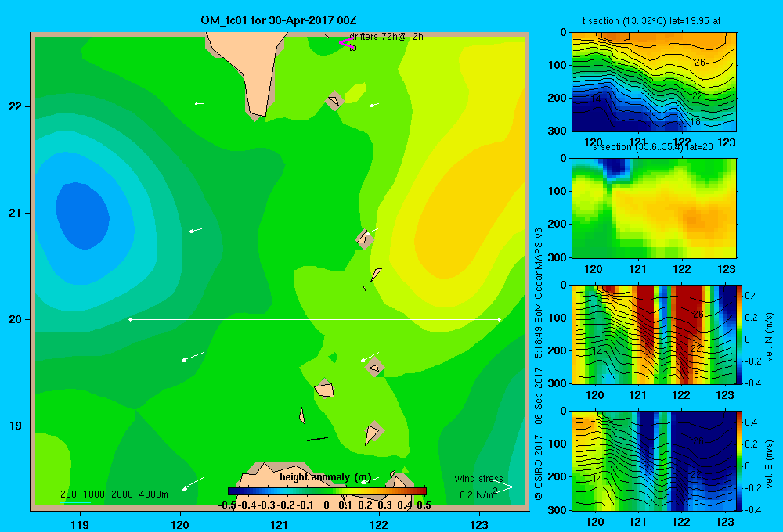Screen dimensions: 783x532
Task: Click the "vel. E (m/s)" axis label
Action: click(x=769, y=464)
